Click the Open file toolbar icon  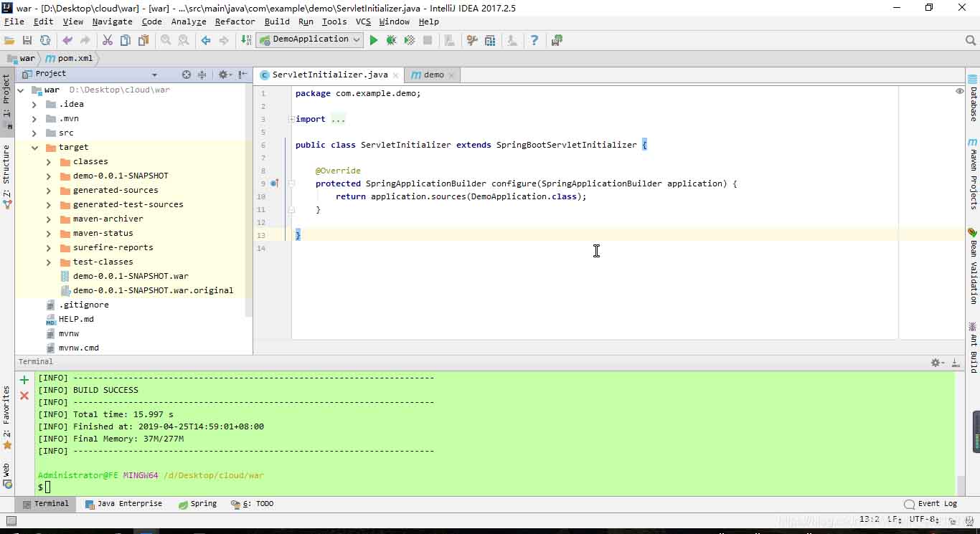9,41
